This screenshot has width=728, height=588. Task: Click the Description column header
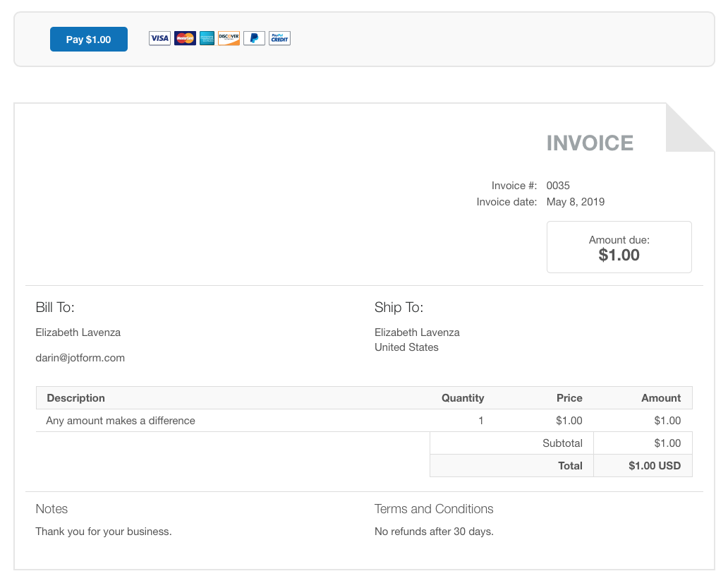75,397
